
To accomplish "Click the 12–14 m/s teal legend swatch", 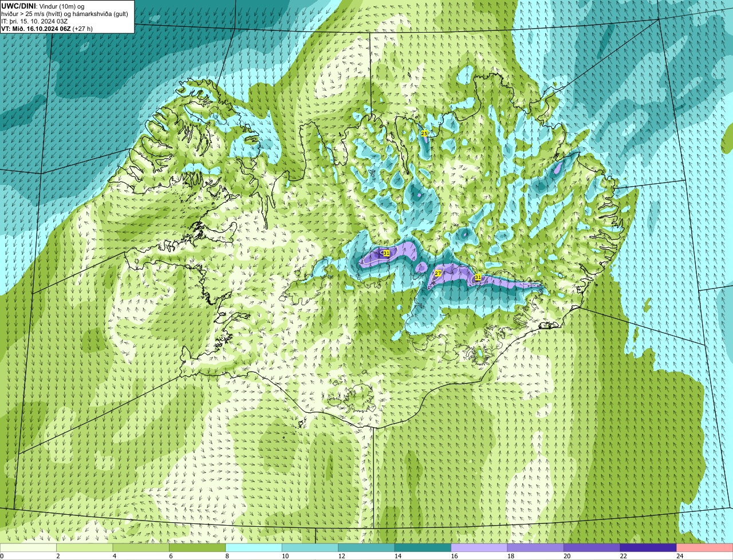I will tap(366, 547).
